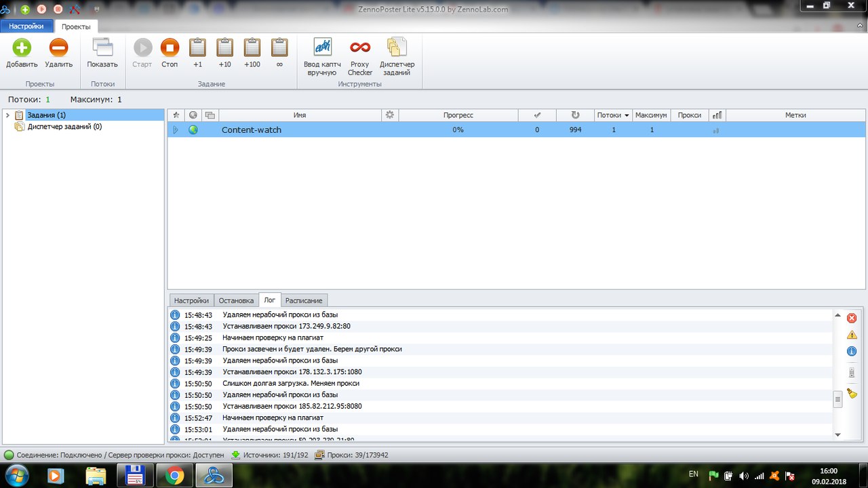Open the Лог tab in the lower panel

click(270, 300)
